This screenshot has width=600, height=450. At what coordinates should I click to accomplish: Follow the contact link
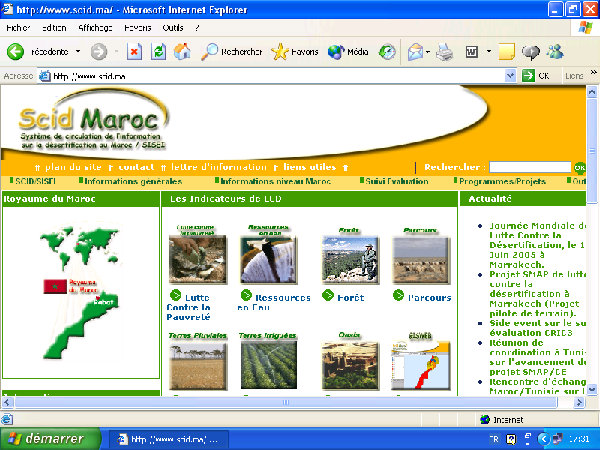(136, 167)
